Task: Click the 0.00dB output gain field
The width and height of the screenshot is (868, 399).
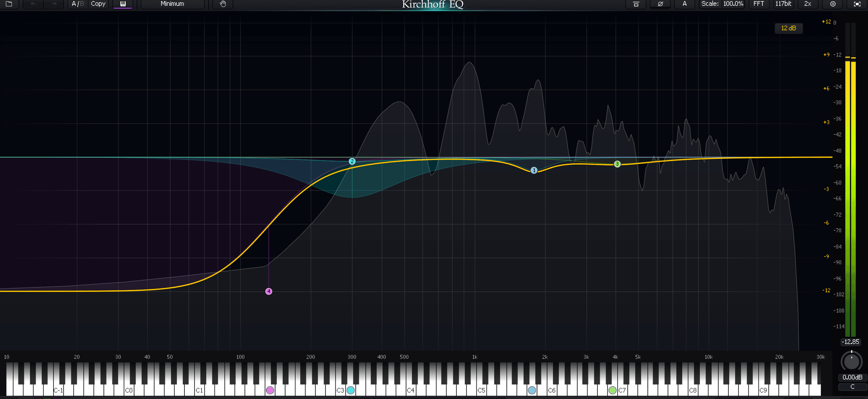Action: tap(852, 377)
